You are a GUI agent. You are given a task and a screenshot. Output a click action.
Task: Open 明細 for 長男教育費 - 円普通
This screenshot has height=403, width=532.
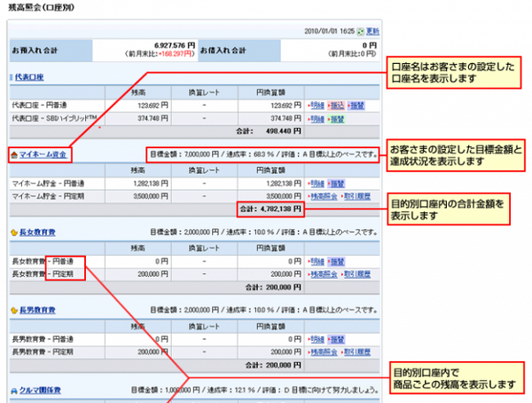(x=317, y=339)
